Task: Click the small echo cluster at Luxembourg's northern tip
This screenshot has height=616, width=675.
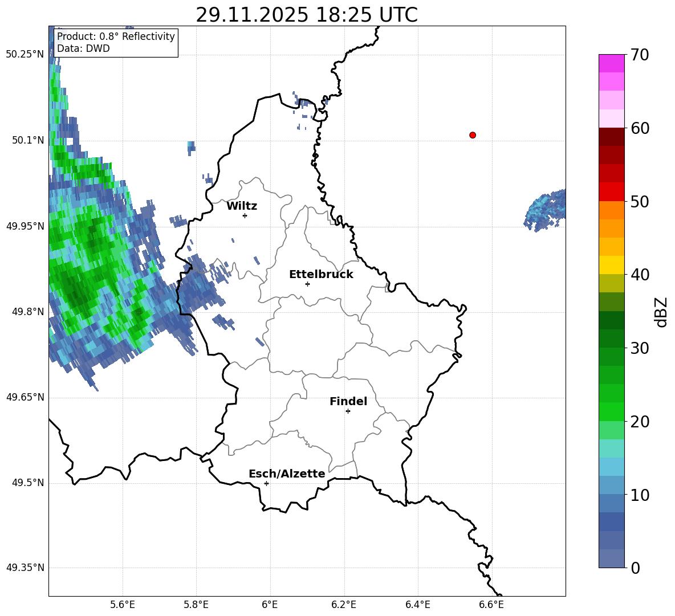Action: (303, 109)
